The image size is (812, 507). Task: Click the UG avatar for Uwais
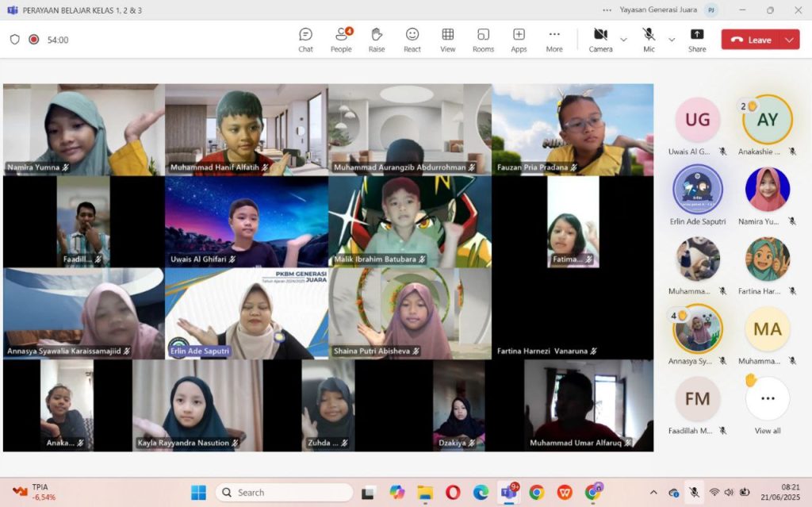point(698,120)
